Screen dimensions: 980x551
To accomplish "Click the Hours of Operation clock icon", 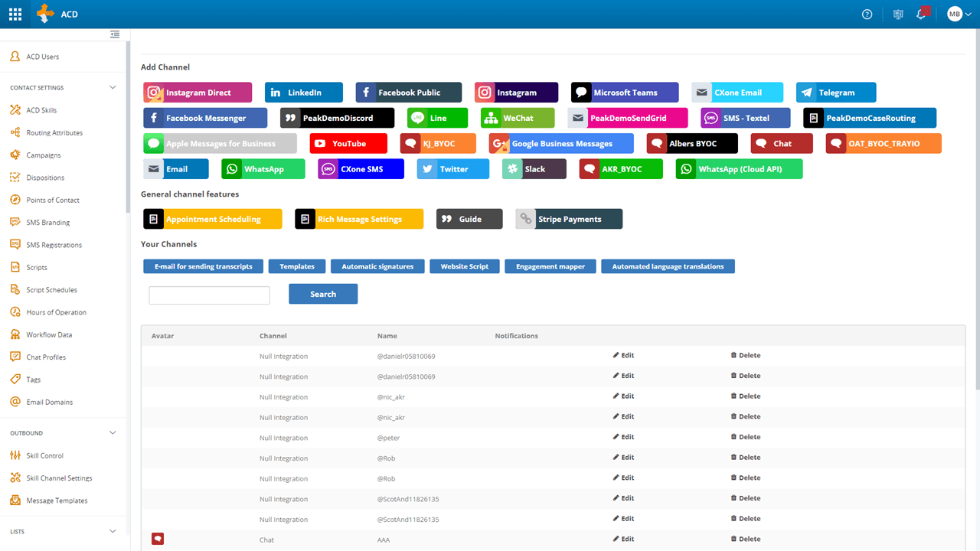I will [15, 312].
